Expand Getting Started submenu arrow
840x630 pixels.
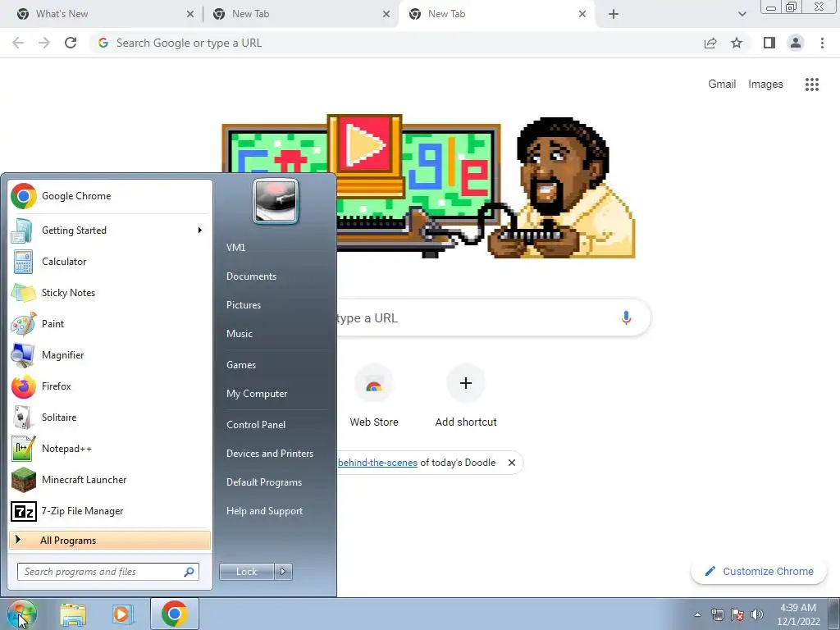[x=200, y=231]
